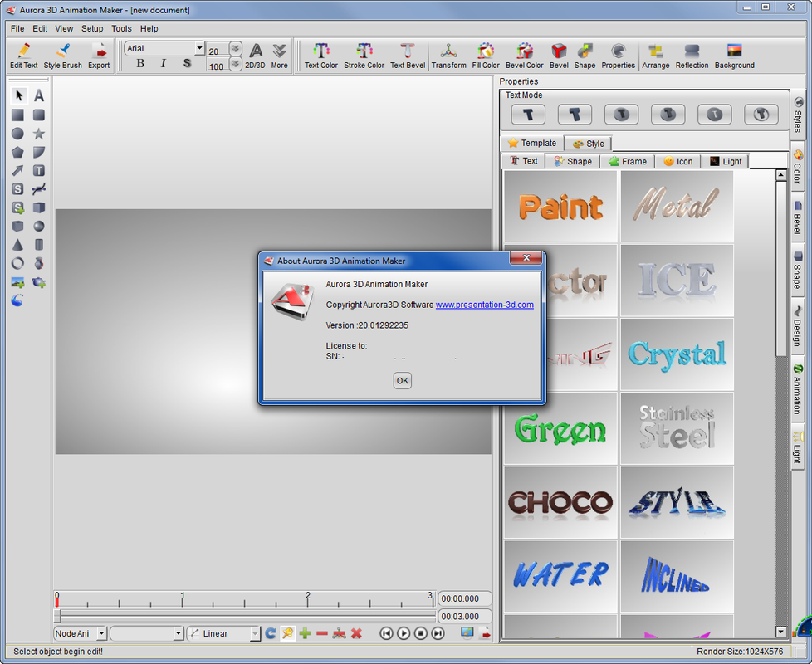Open the Arrange tool

(656, 56)
